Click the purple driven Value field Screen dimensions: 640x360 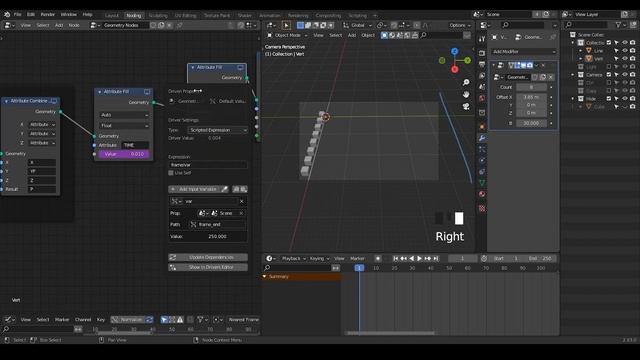tap(124, 154)
